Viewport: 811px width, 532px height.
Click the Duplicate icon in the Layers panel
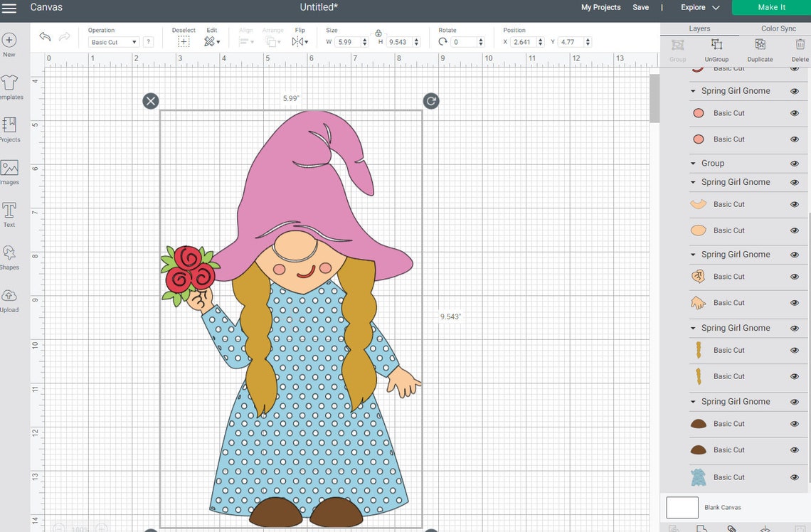(759, 48)
